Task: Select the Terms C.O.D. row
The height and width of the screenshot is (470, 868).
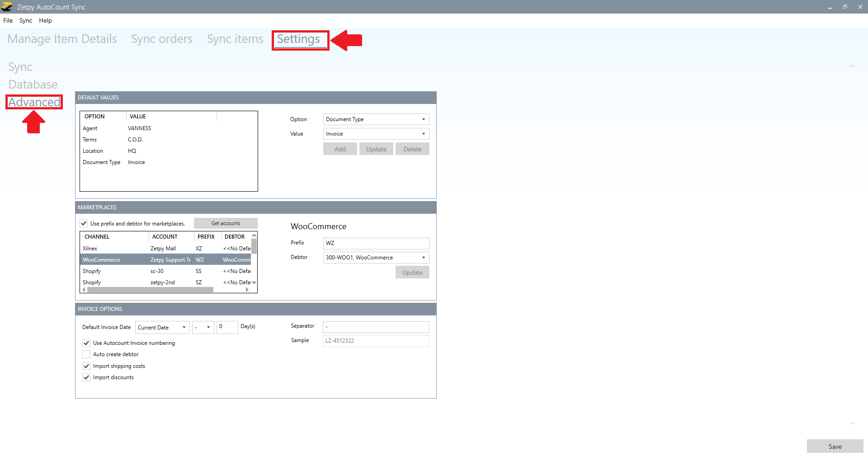Action: click(x=169, y=140)
